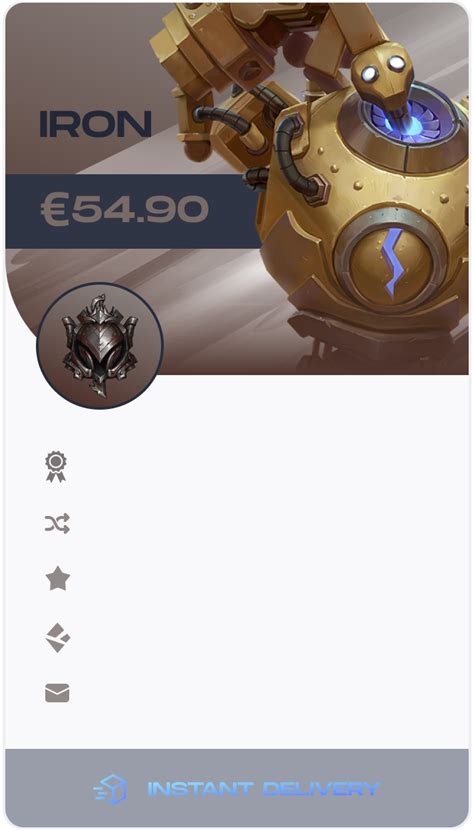474x830 pixels.
Task: Select the Iron rank emblem badge
Action: [x=100, y=346]
